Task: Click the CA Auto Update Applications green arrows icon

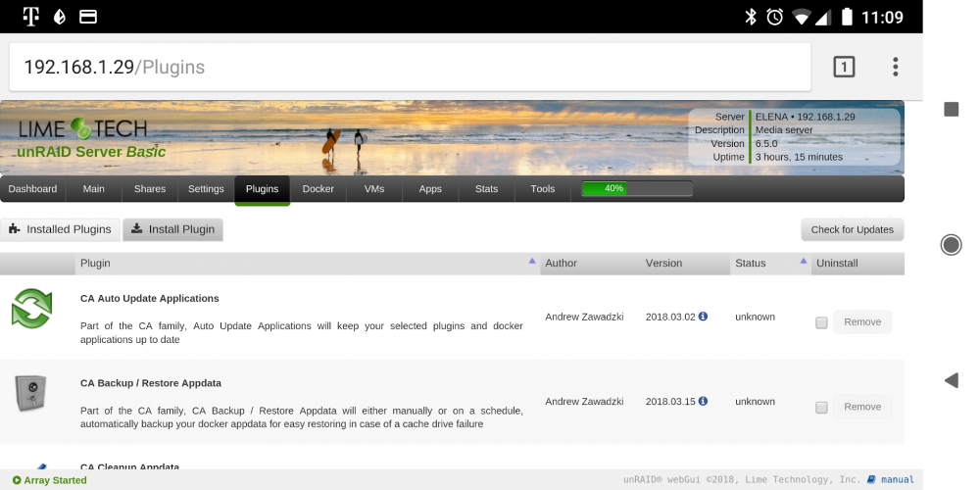Action: [x=31, y=309]
